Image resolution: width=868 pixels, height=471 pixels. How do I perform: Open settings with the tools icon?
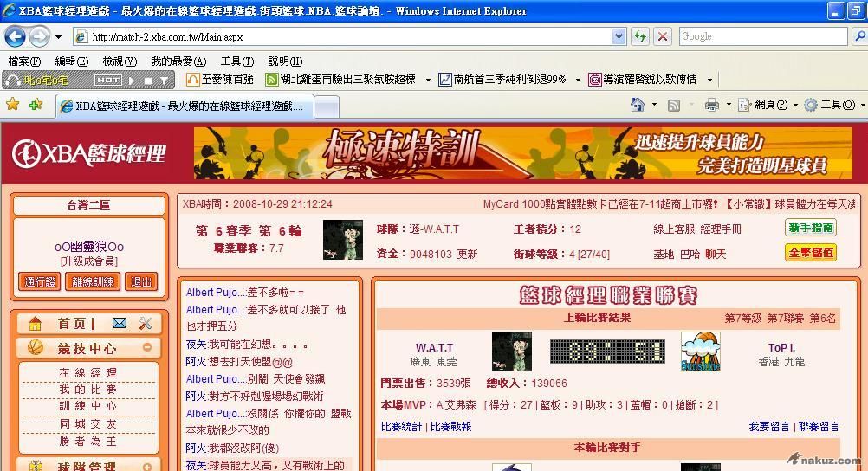145,323
